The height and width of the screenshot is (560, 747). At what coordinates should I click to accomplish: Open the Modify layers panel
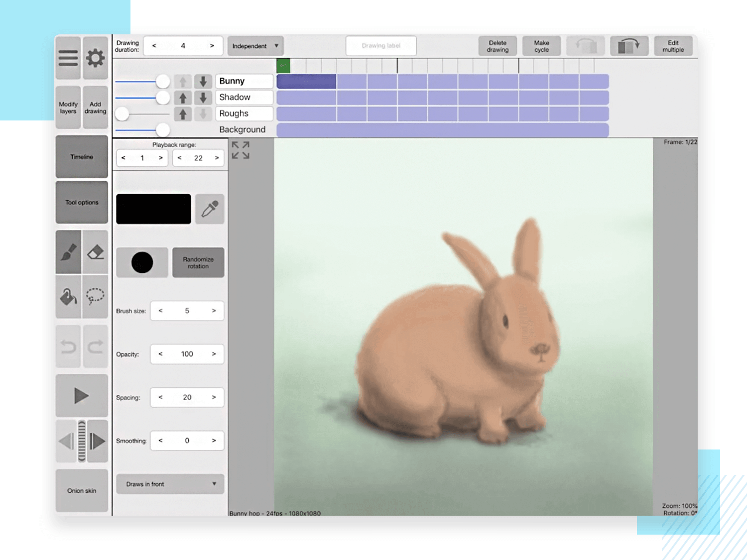(x=68, y=108)
